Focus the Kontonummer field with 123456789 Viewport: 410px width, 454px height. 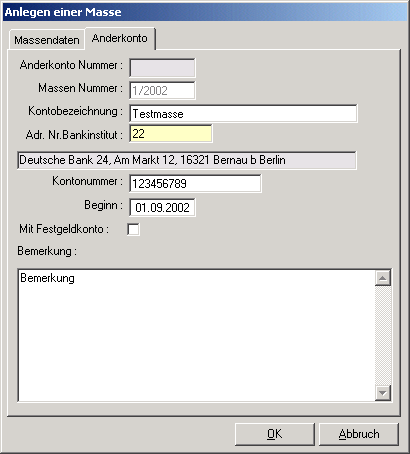tap(195, 183)
